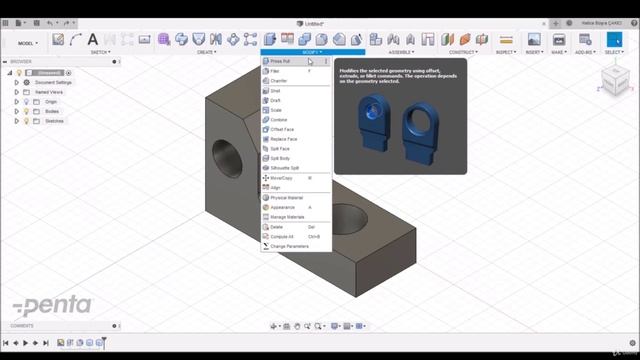This screenshot has height=360, width=640.
Task: Expand the Sketches tree node
Action: point(17,121)
